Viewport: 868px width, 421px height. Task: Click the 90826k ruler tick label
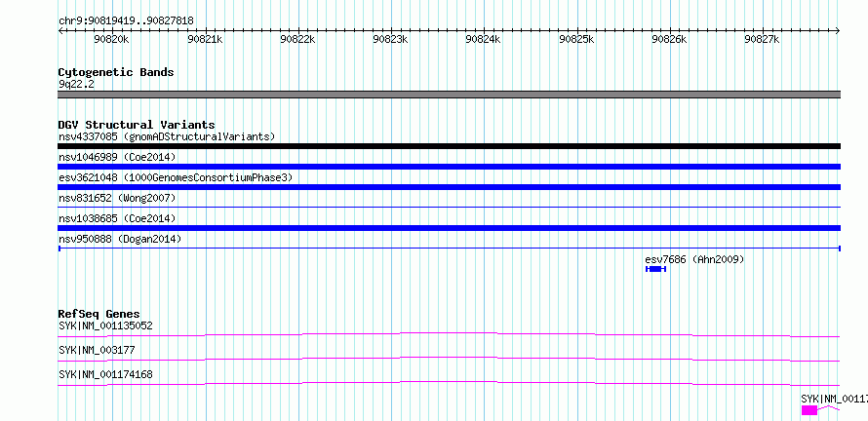coord(669,39)
